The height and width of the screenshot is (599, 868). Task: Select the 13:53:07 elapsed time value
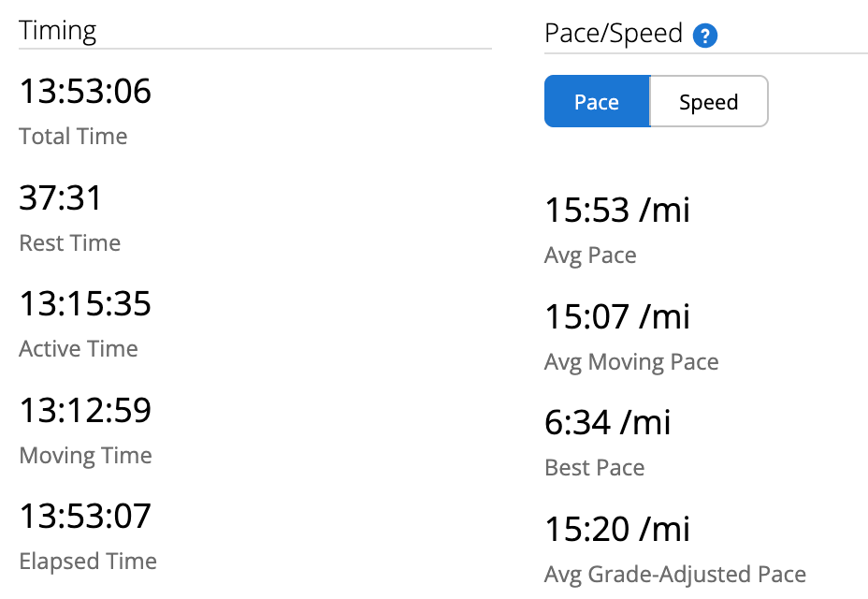(x=85, y=517)
